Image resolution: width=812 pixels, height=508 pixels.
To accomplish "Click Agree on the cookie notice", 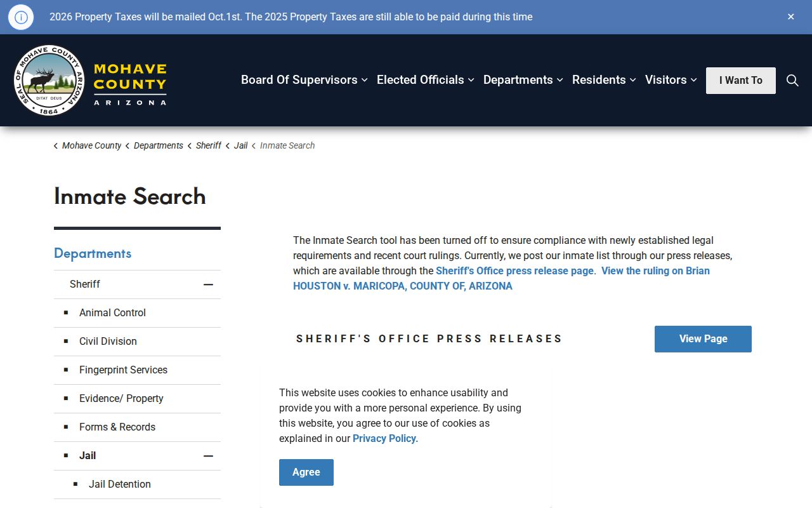I will click(x=306, y=472).
